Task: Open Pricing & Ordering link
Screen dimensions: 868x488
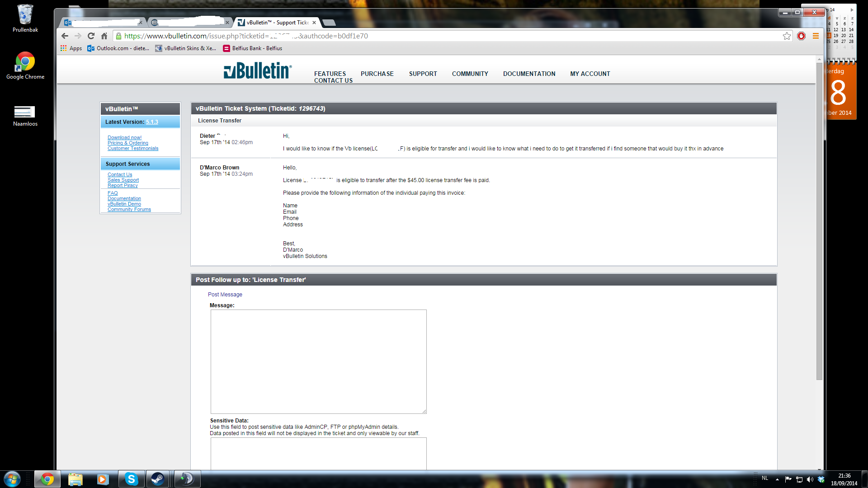Action: tap(128, 143)
